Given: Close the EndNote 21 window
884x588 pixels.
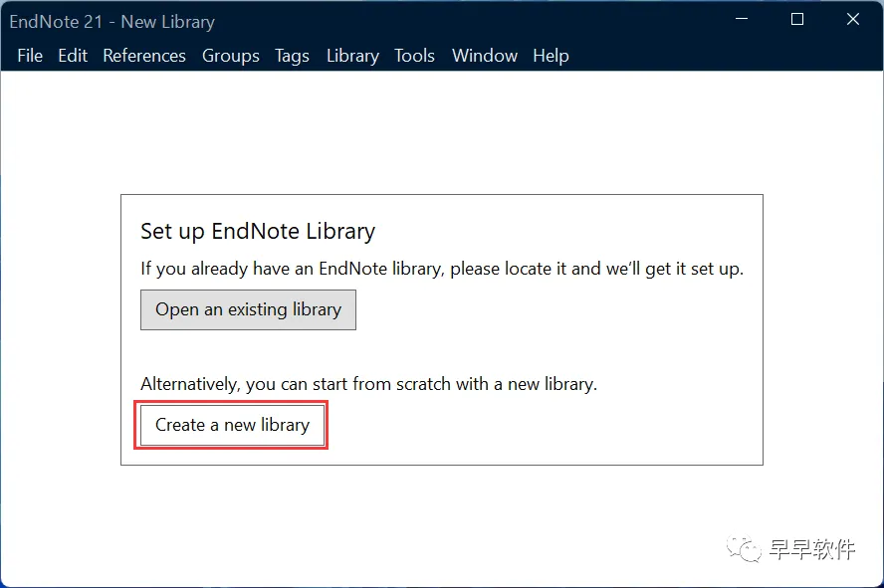Looking at the screenshot, I should click(853, 19).
